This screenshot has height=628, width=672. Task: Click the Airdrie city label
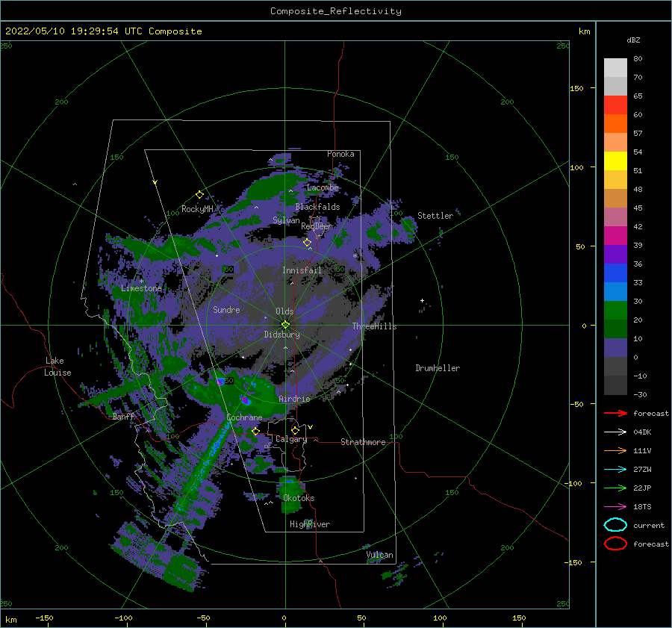(x=294, y=399)
